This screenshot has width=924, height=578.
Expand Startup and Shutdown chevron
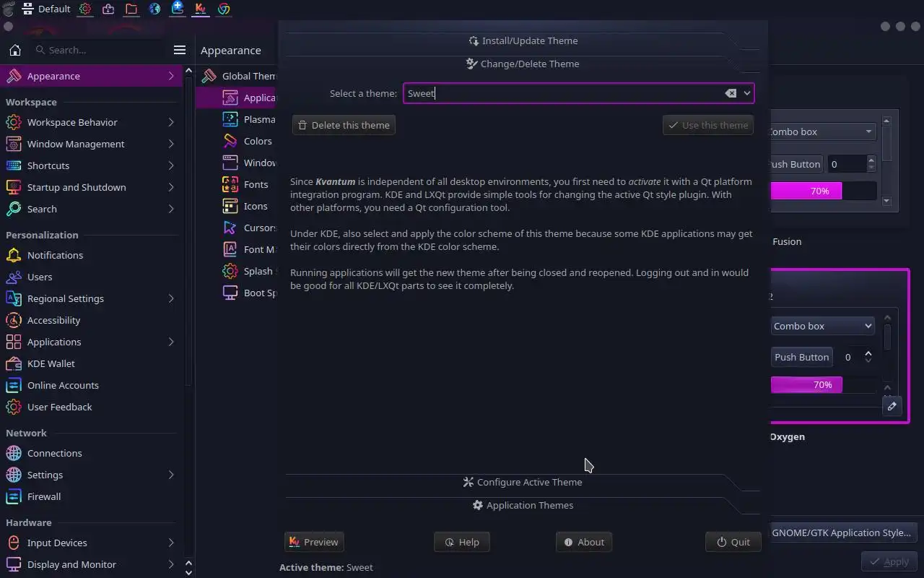coord(171,187)
